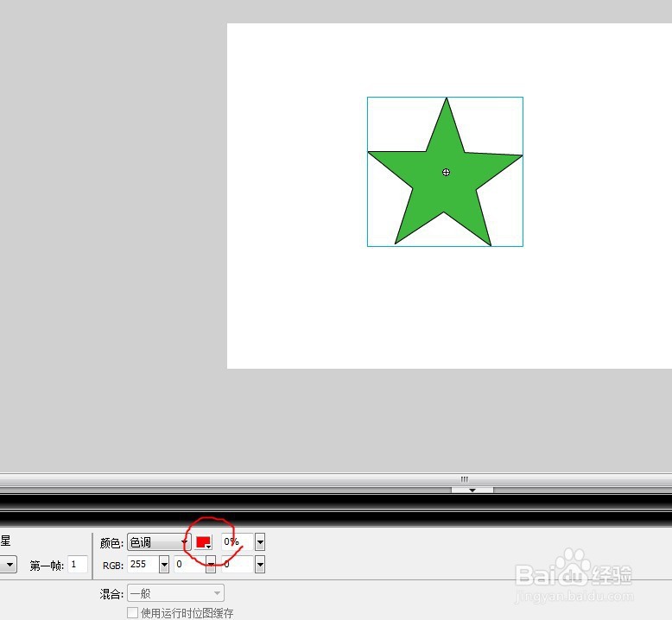The image size is (672, 620).
Task: Open the red value 255 slider arrow
Action: (x=164, y=564)
